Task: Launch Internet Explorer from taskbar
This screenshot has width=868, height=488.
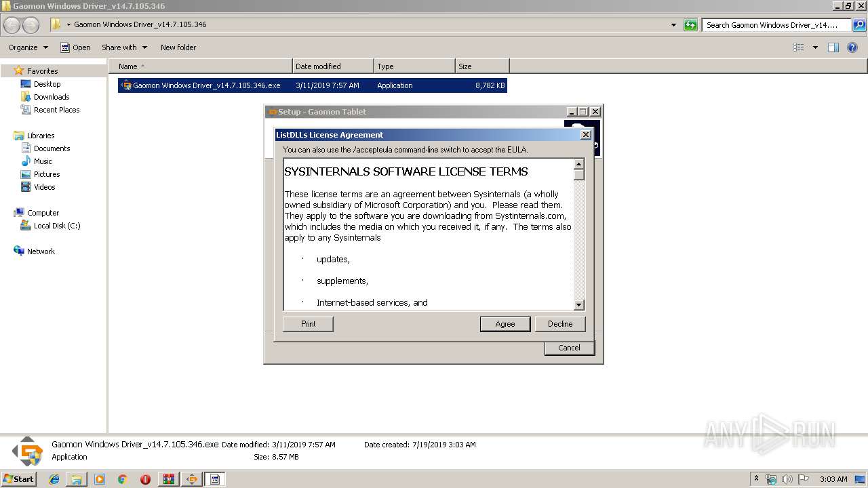Action: (54, 479)
